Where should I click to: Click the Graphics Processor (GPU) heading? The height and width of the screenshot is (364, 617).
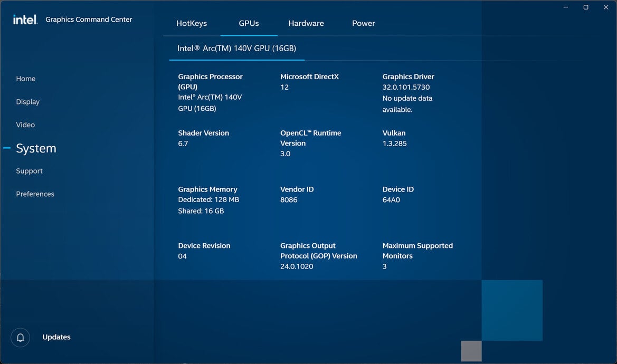(210, 82)
